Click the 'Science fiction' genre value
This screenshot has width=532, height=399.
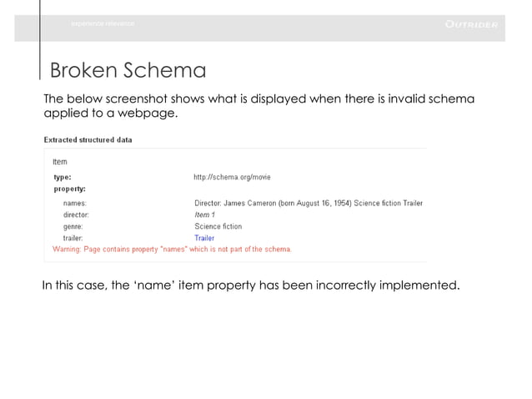(x=218, y=226)
